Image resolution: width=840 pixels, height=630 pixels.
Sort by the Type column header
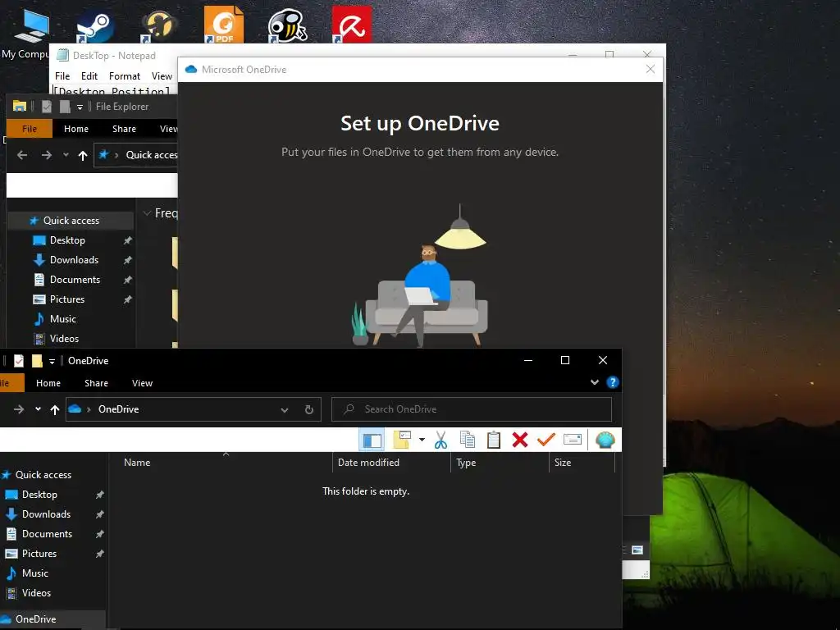coord(466,463)
